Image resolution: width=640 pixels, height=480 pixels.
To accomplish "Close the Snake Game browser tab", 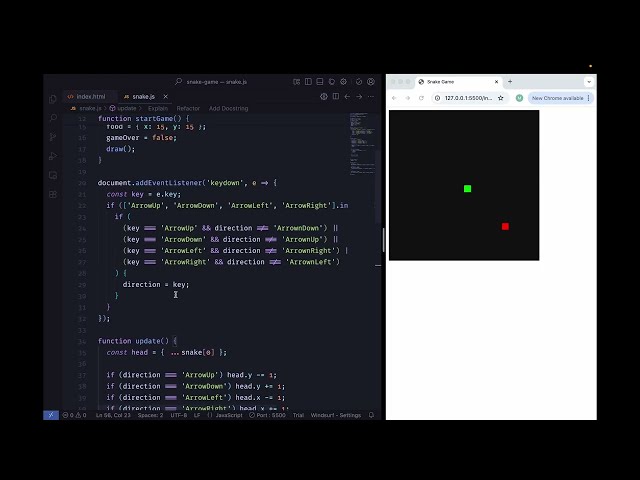I will 496,82.
